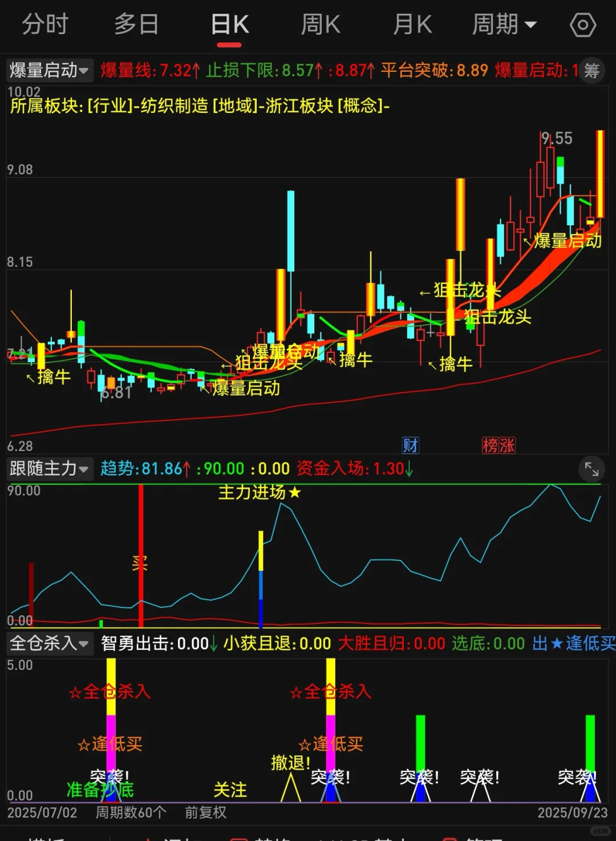Tap the 6.28 price axis label

(20, 446)
